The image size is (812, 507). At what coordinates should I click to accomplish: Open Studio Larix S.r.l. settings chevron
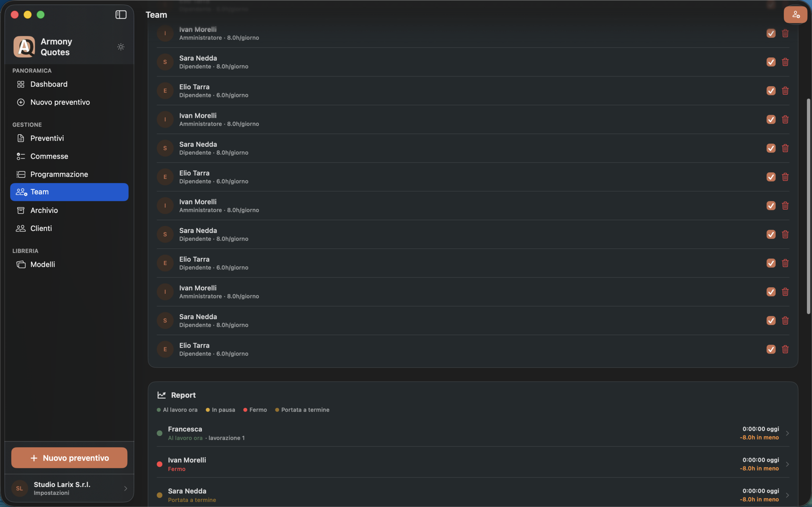pos(126,488)
